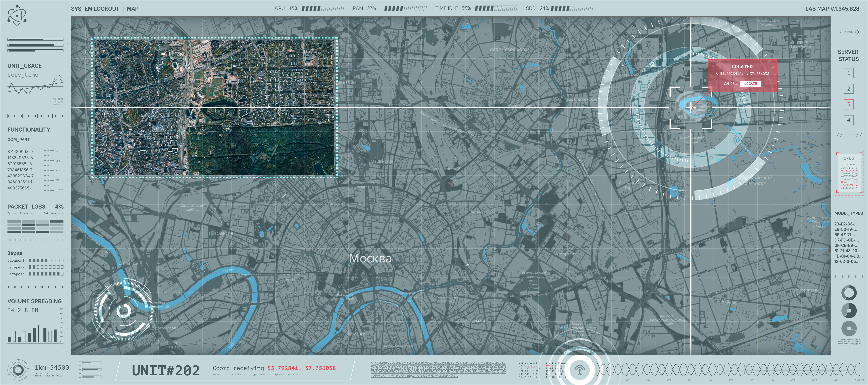Click the RAM 23% usage bar
This screenshot has height=385, width=868.
[x=405, y=8]
